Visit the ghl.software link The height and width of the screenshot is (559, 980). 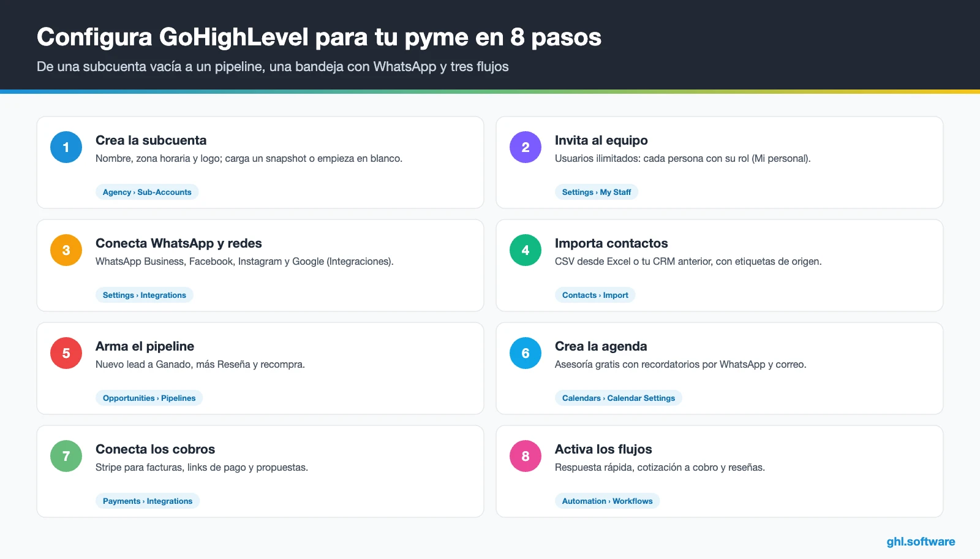tap(921, 542)
